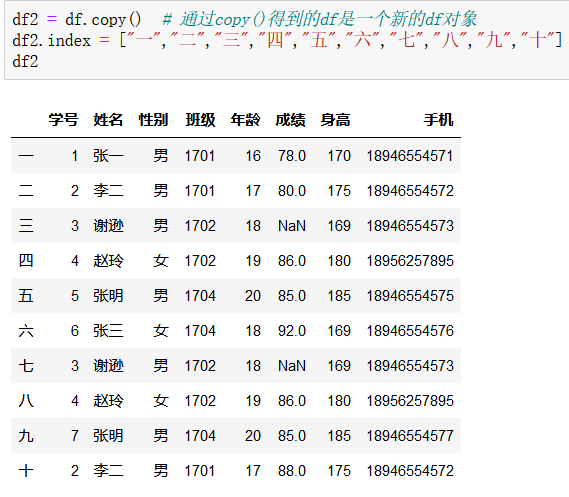
Task: Click name 李二 in row 十
Action: coord(108,471)
